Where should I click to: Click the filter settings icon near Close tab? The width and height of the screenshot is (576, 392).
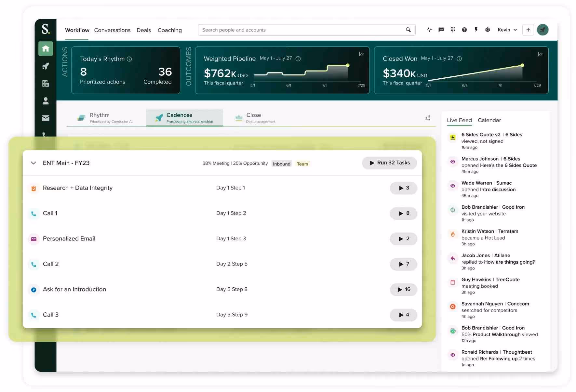[427, 118]
